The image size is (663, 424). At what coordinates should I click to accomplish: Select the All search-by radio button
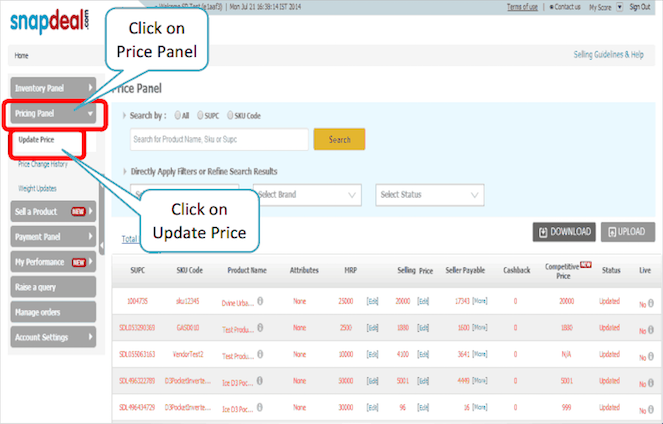tap(176, 115)
